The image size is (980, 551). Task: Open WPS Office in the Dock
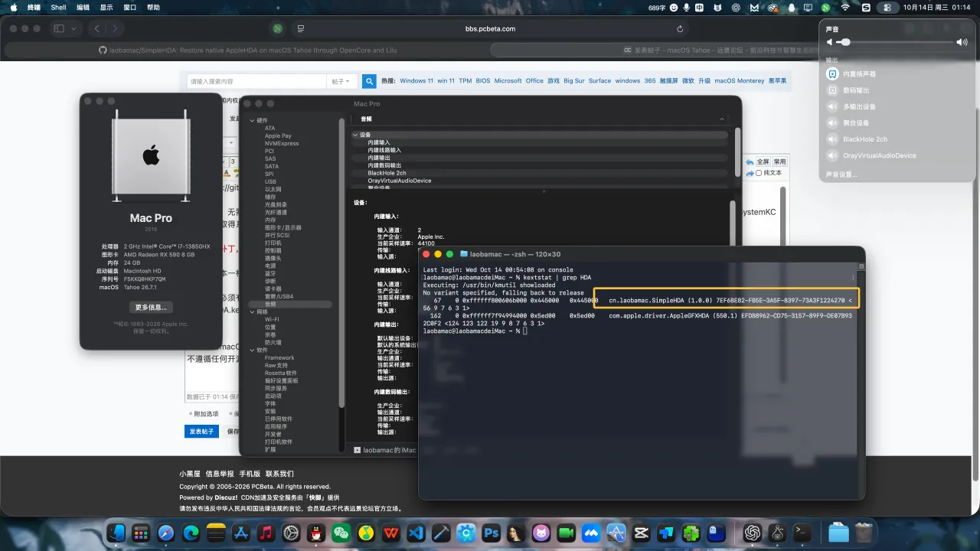[x=390, y=533]
